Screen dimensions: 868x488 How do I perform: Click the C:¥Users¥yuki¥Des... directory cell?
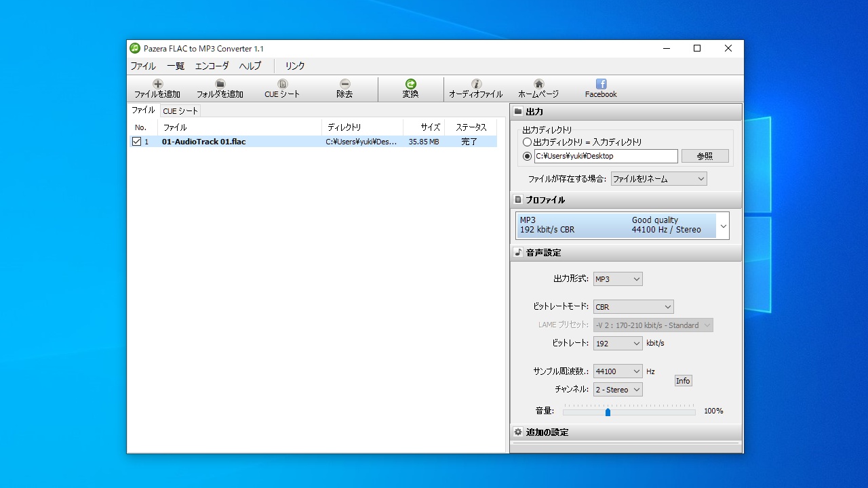pos(361,142)
